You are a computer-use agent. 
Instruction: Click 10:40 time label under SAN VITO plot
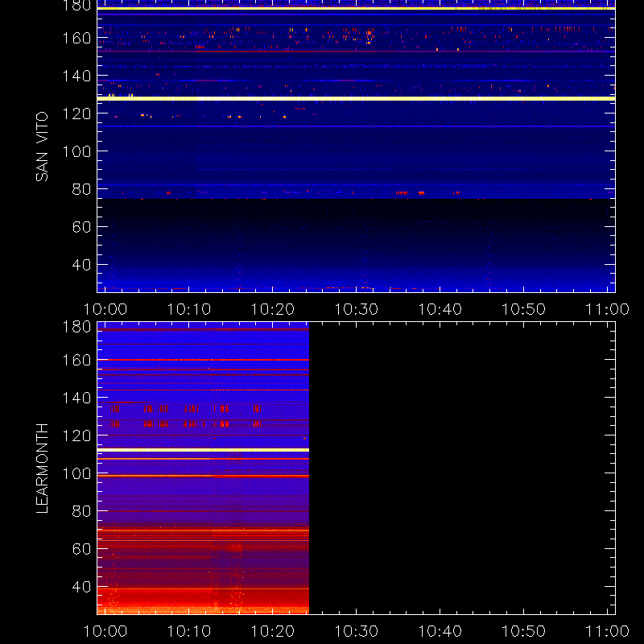point(440,309)
